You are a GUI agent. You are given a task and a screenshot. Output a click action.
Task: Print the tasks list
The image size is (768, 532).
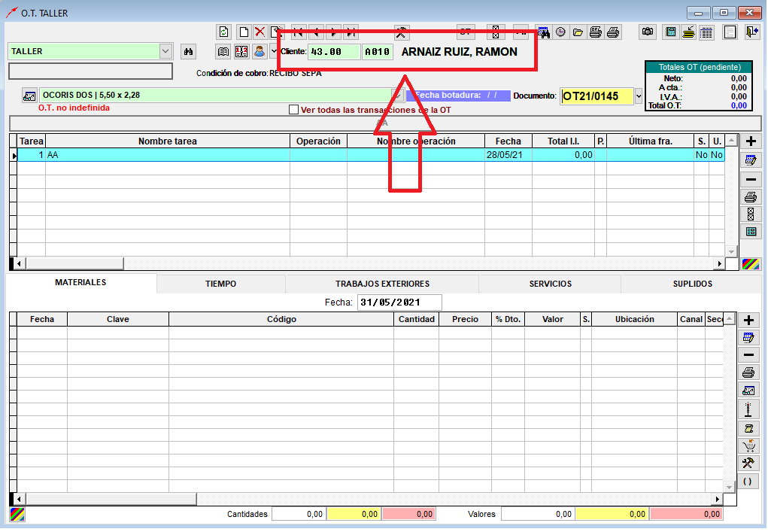pyautogui.click(x=751, y=197)
